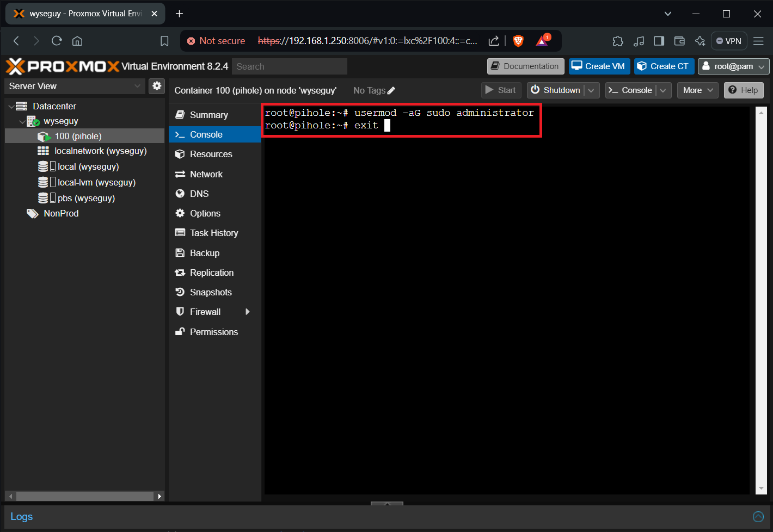Open the browser hamburger menu
The width and height of the screenshot is (773, 532).
(758, 41)
